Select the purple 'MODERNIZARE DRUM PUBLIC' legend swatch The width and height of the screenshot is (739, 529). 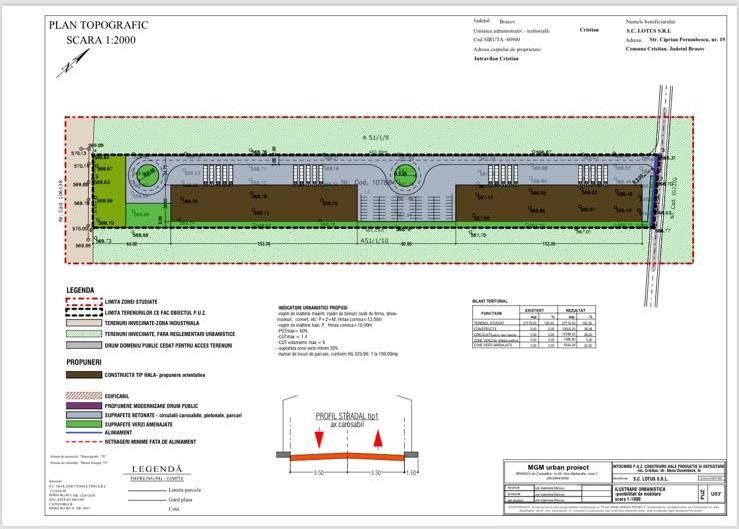click(84, 406)
